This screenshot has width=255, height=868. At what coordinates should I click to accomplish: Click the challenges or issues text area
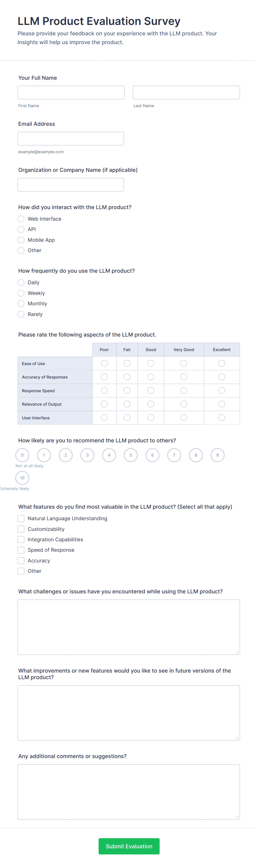click(129, 627)
